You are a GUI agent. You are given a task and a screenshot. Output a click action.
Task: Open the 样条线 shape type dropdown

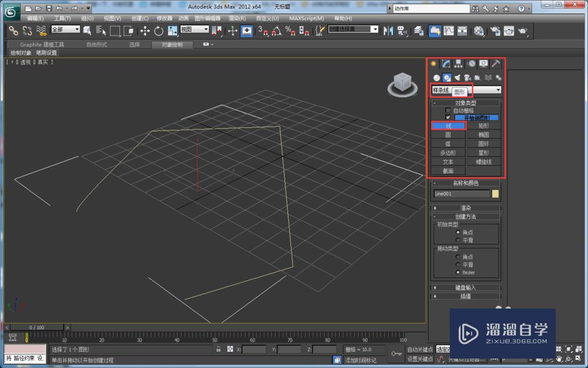click(x=498, y=90)
